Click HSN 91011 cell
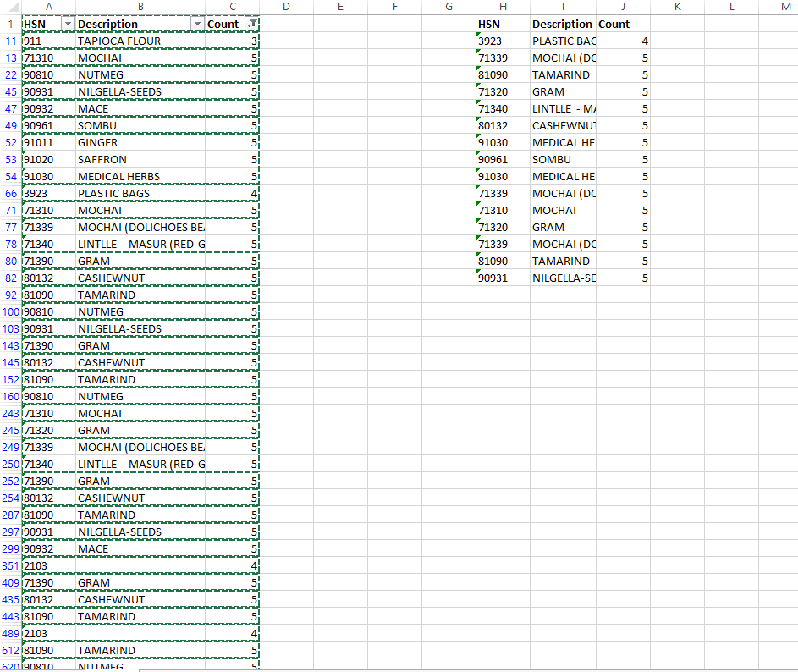 coord(49,142)
